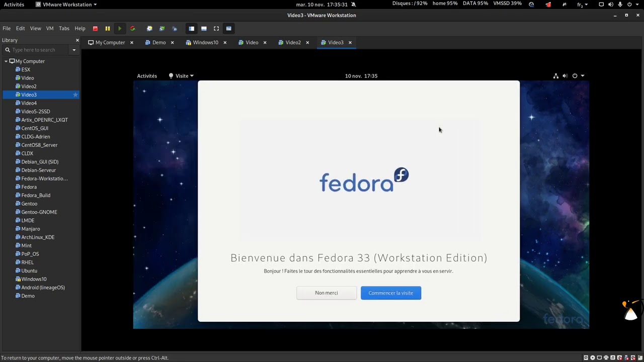Click the Revert to Snapshot icon
This screenshot has height=362, width=644.
162,29
